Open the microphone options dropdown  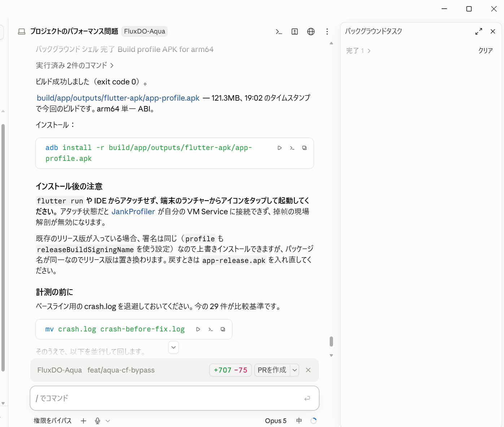pos(108,421)
